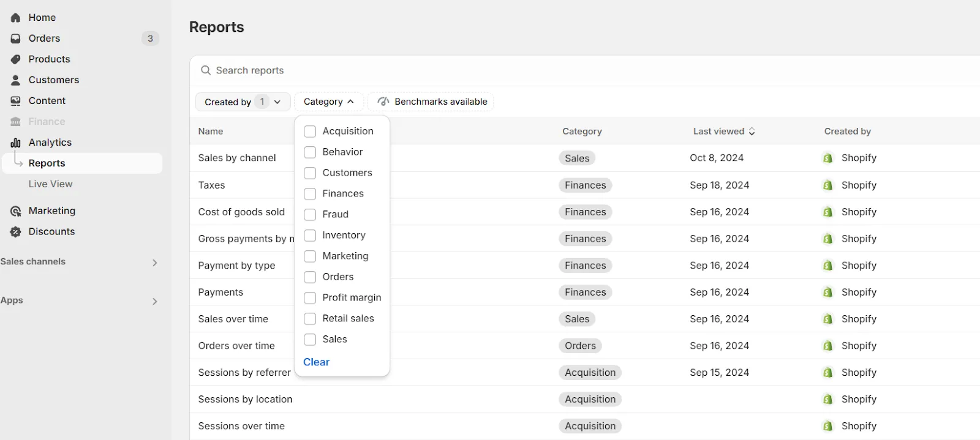Click the Benchmarks available button
980x440 pixels.
pyautogui.click(x=431, y=102)
